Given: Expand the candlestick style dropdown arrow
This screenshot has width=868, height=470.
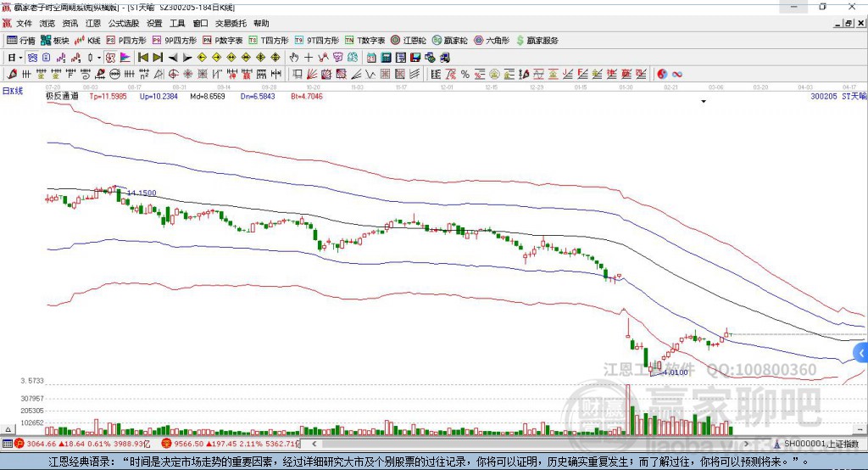Looking at the screenshot, I should (99, 58).
